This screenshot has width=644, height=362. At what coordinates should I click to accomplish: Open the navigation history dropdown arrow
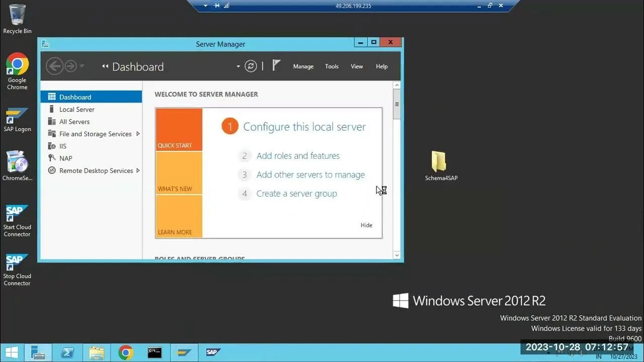[83, 66]
